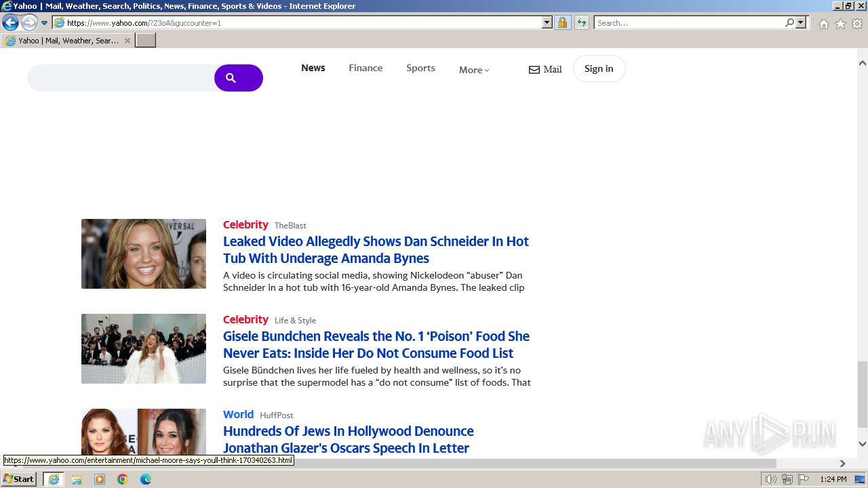Click Celebrity category above Gisele headline
Screen dimensions: 868x488
(245, 319)
